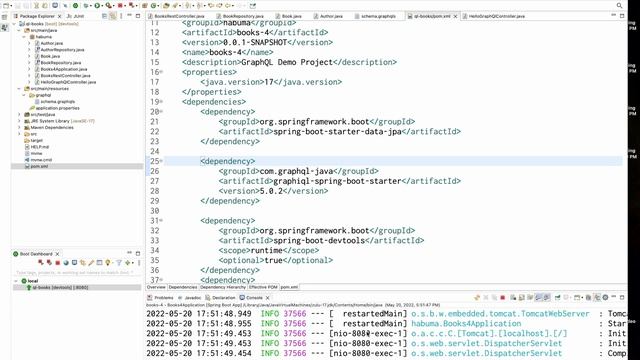Select the Declaration tab
Screen dimensions: 640x360
pyautogui.click(x=221, y=298)
